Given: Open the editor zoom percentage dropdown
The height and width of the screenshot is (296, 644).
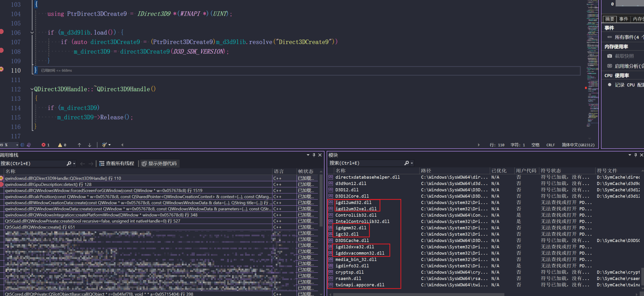Looking at the screenshot, I should 17,145.
